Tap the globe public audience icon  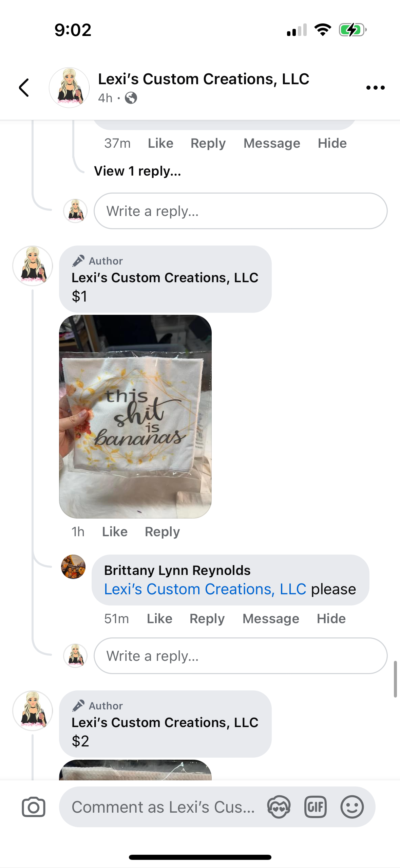[131, 98]
